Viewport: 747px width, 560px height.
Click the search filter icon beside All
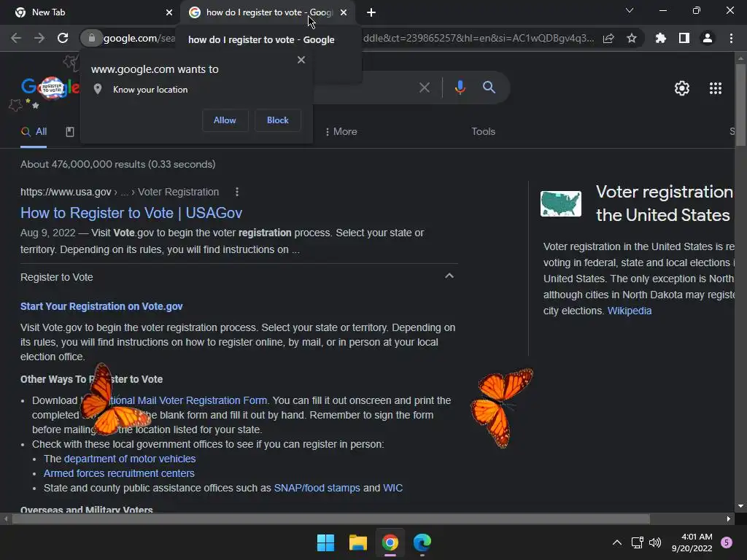point(69,132)
